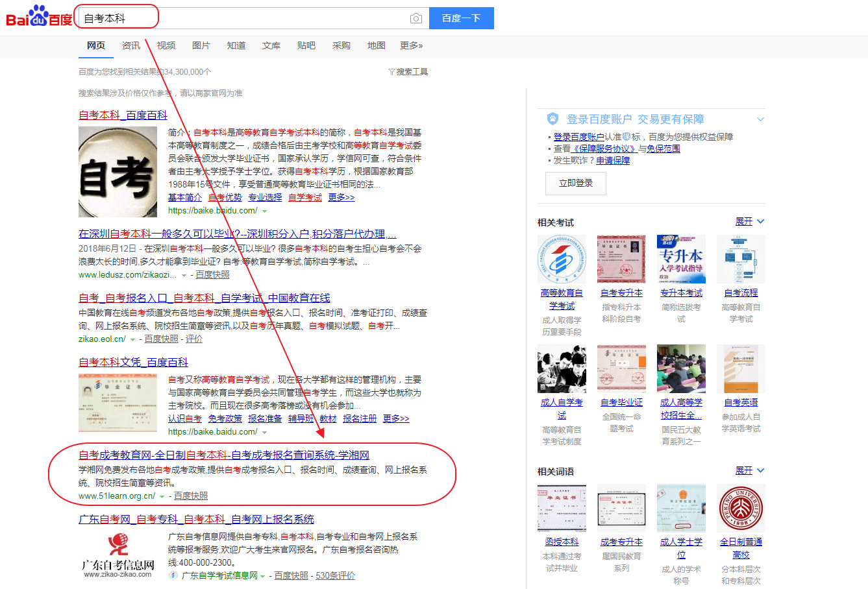Open the 自考优势 sublink
Viewport: 868px width, 589px height.
click(x=225, y=197)
